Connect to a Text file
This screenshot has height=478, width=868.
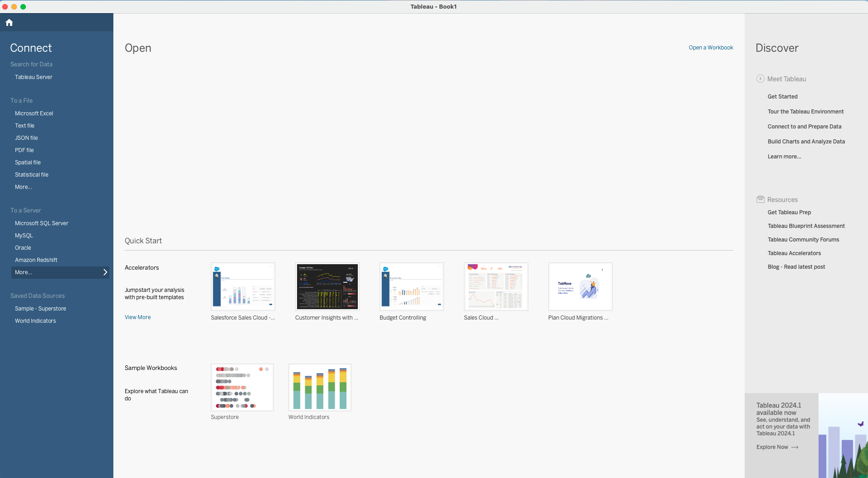[24, 126]
